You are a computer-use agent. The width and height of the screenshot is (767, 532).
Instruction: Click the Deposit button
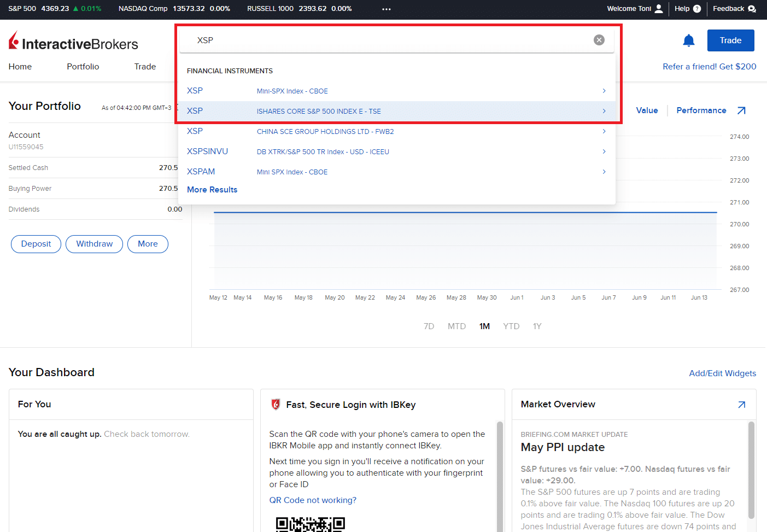coord(36,244)
